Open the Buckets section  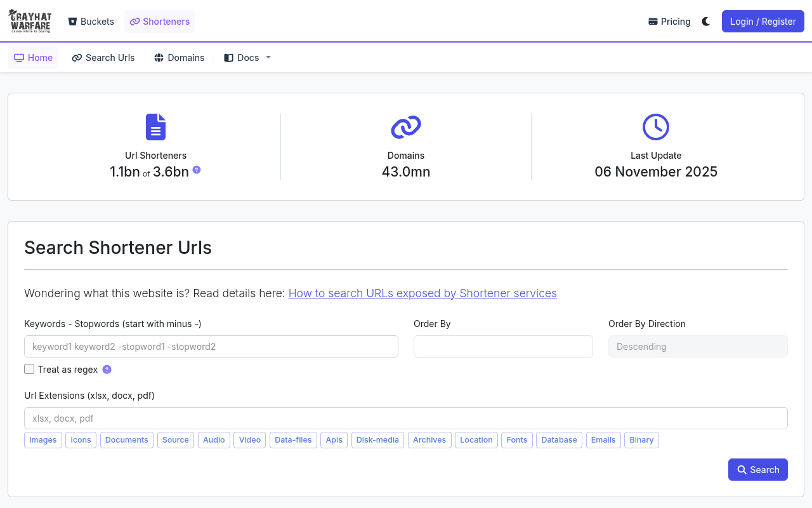91,22
